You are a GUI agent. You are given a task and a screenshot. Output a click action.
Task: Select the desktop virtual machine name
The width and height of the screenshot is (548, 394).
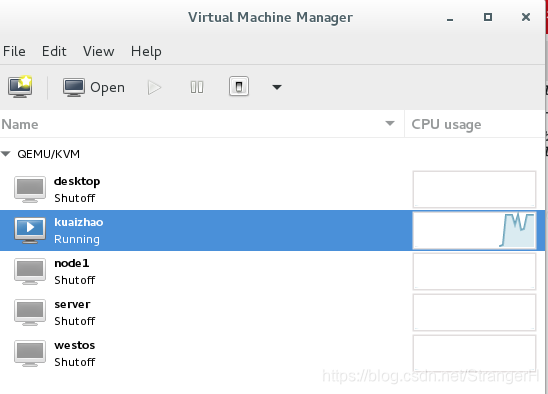point(77,181)
